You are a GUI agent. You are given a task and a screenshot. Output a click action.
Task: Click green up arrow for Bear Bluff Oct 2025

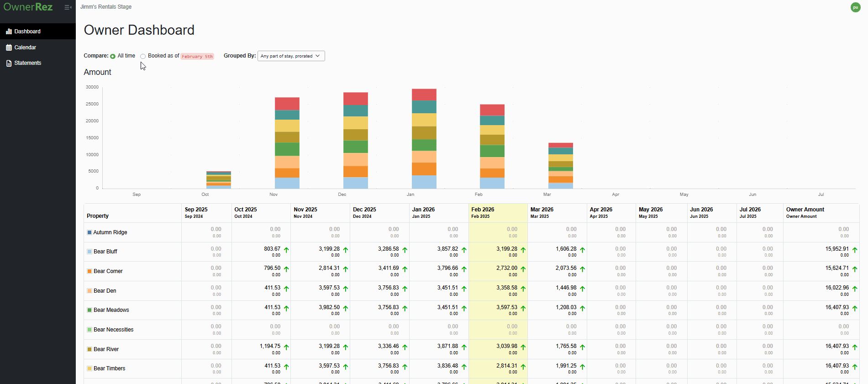286,250
